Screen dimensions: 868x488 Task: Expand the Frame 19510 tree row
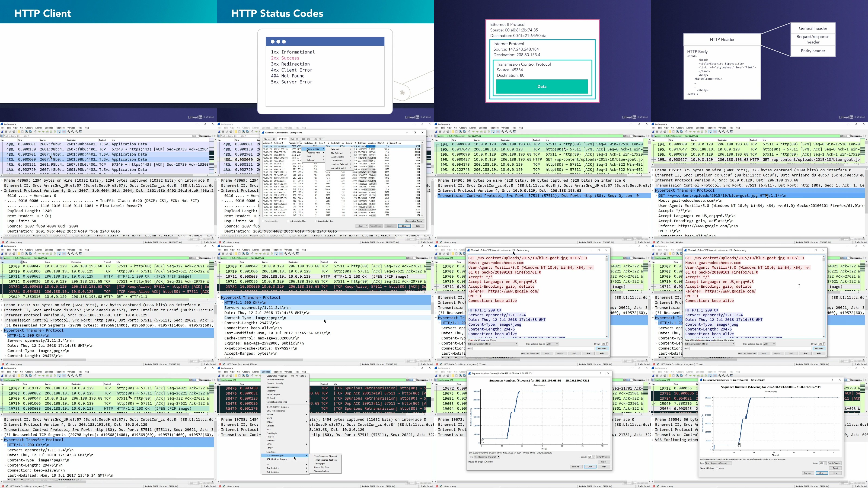tap(653, 170)
